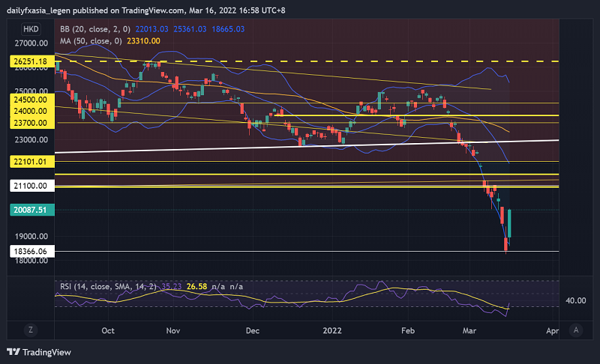Click the MA (50, close, 0) indicator legend
This screenshot has width=600, height=364.
click(x=91, y=41)
